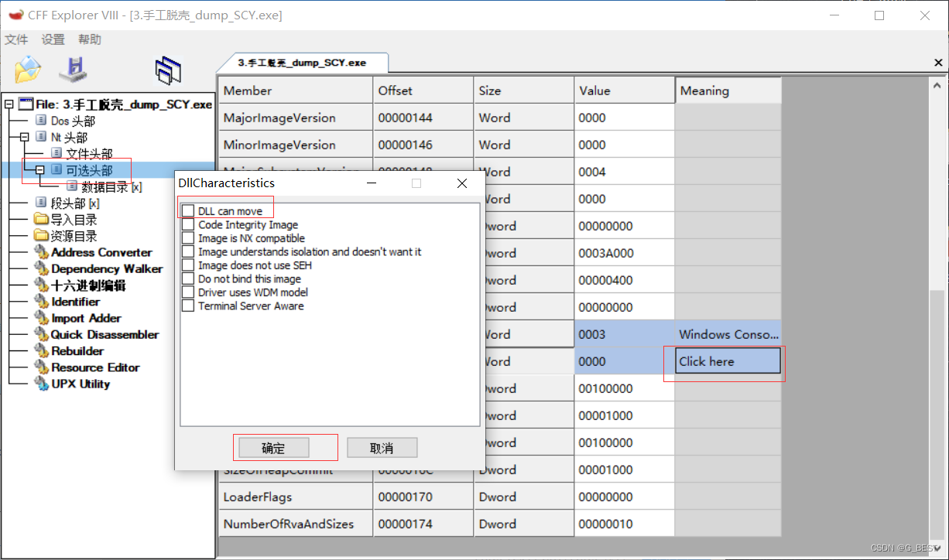Viewport: 949px width, 560px height.
Task: Select 数据目录 [x] tree item
Action: coord(111,186)
